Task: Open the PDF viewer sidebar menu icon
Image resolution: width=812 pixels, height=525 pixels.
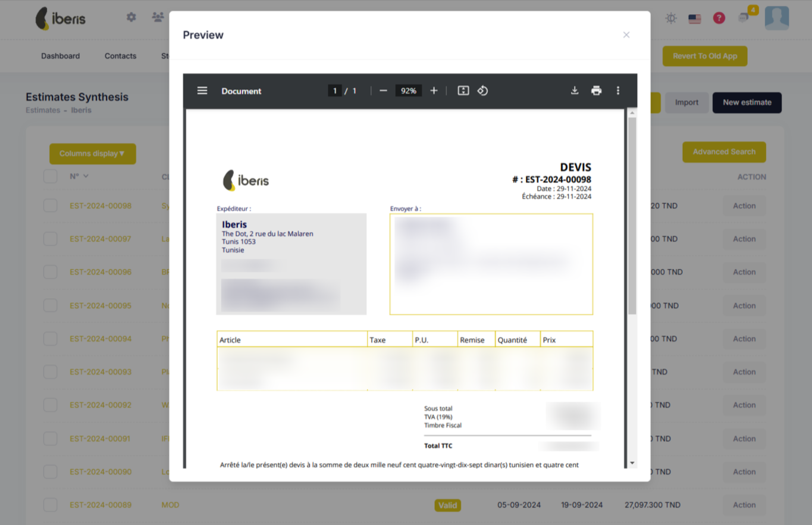Action: click(x=202, y=91)
